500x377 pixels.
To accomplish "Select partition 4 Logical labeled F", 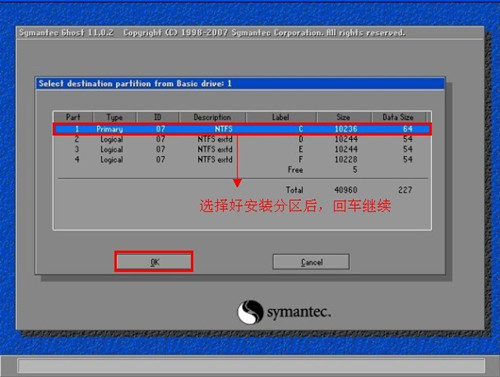I will [242, 160].
